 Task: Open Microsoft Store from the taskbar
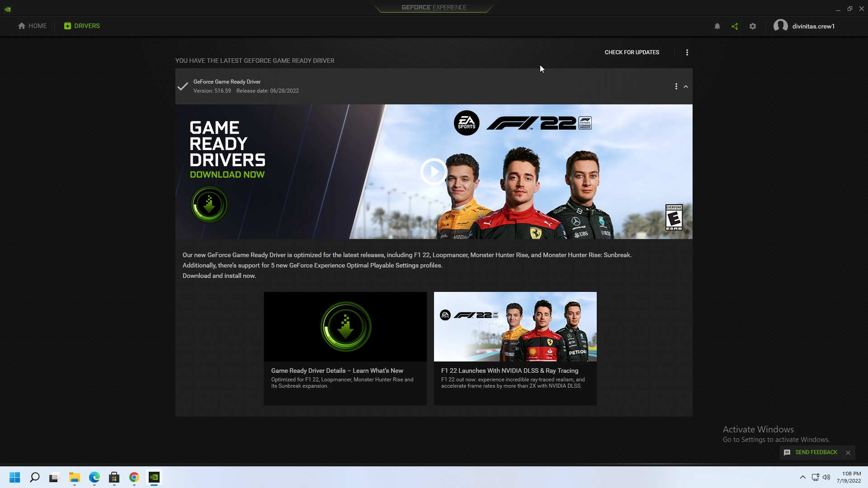[114, 477]
